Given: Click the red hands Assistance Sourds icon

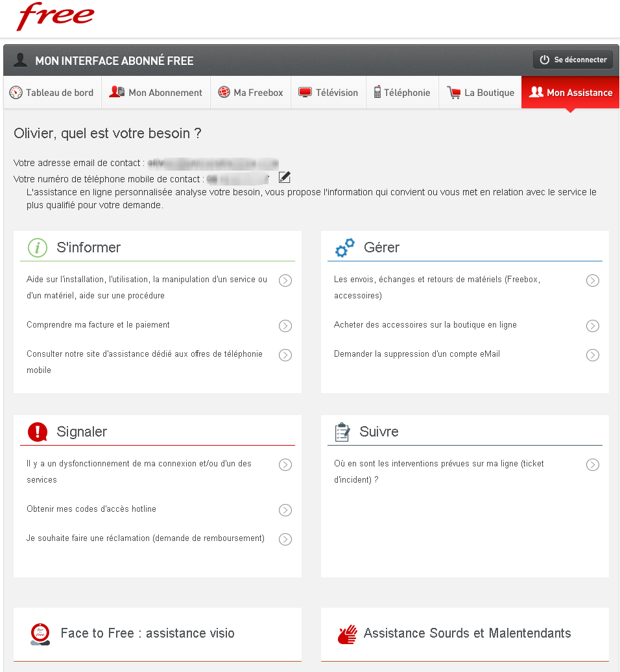Looking at the screenshot, I should pos(348,634).
